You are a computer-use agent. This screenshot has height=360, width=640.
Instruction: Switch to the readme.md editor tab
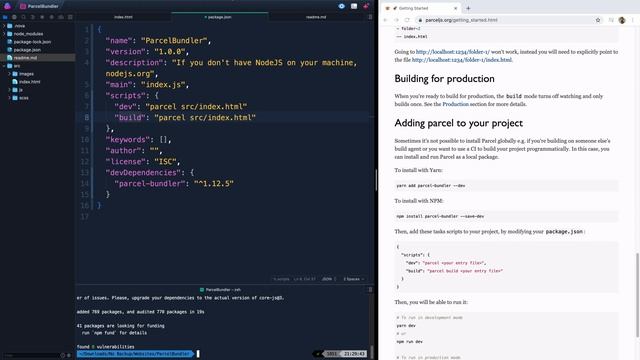pyautogui.click(x=316, y=17)
